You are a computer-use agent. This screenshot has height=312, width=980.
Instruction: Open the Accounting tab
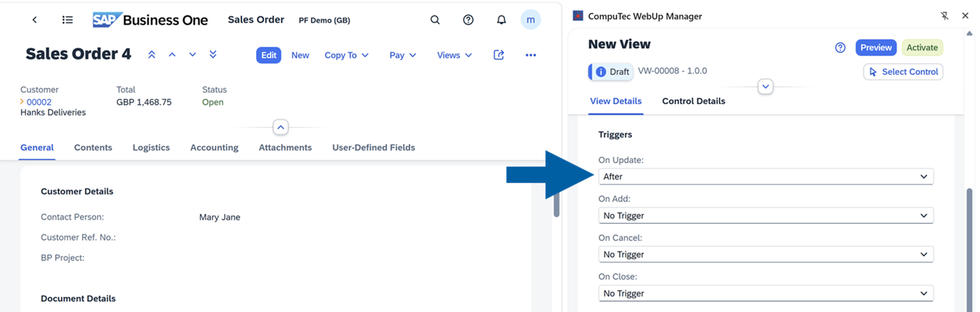click(214, 148)
